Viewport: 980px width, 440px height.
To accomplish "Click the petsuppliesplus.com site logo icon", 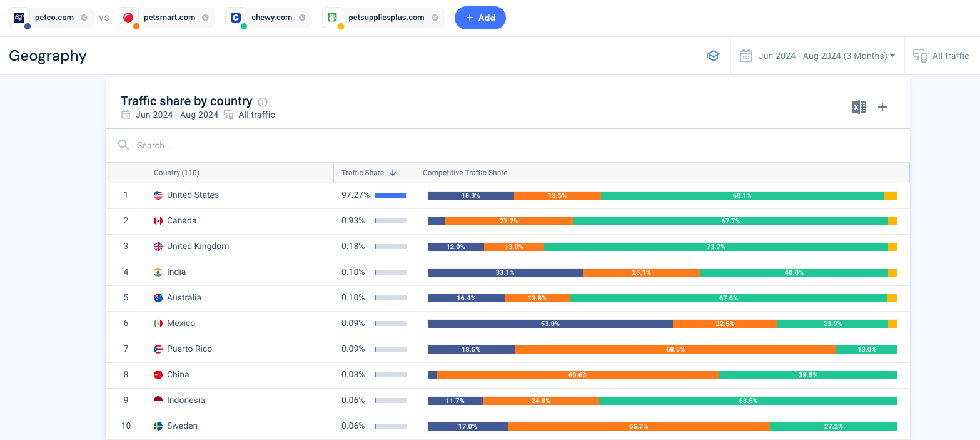I will click(x=333, y=18).
